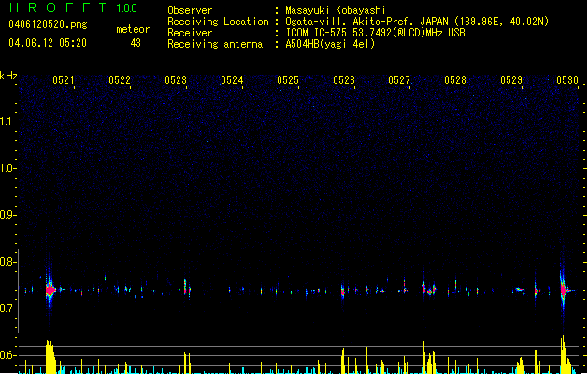Click the 1.1 kHz axis label
This screenshot has width=588, height=374.
(x=8, y=122)
